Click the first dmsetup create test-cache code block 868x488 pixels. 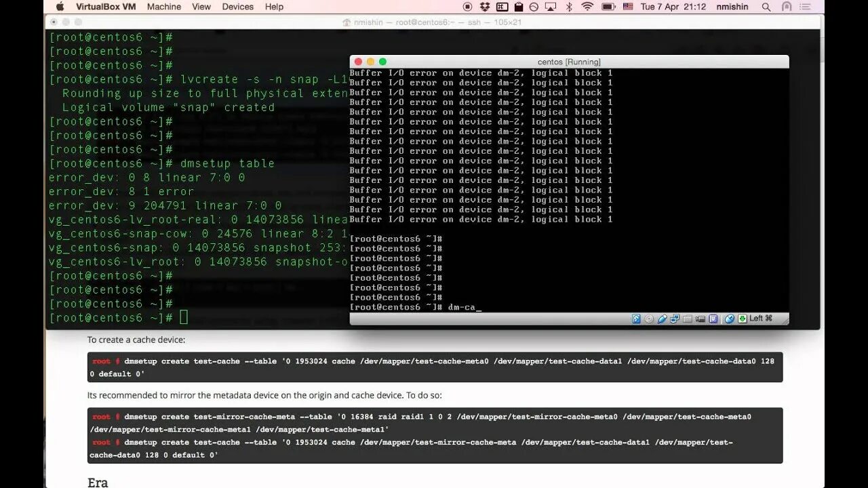(x=435, y=367)
